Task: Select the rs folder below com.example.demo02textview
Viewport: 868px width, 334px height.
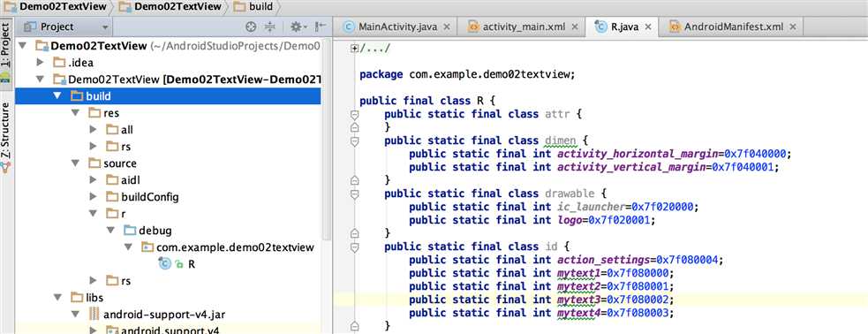Action: [168, 281]
